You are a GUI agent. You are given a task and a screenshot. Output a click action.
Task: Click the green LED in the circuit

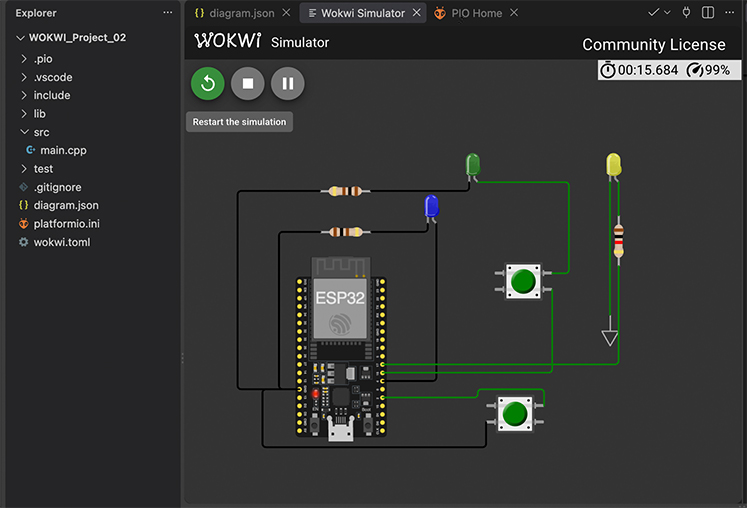point(473,166)
